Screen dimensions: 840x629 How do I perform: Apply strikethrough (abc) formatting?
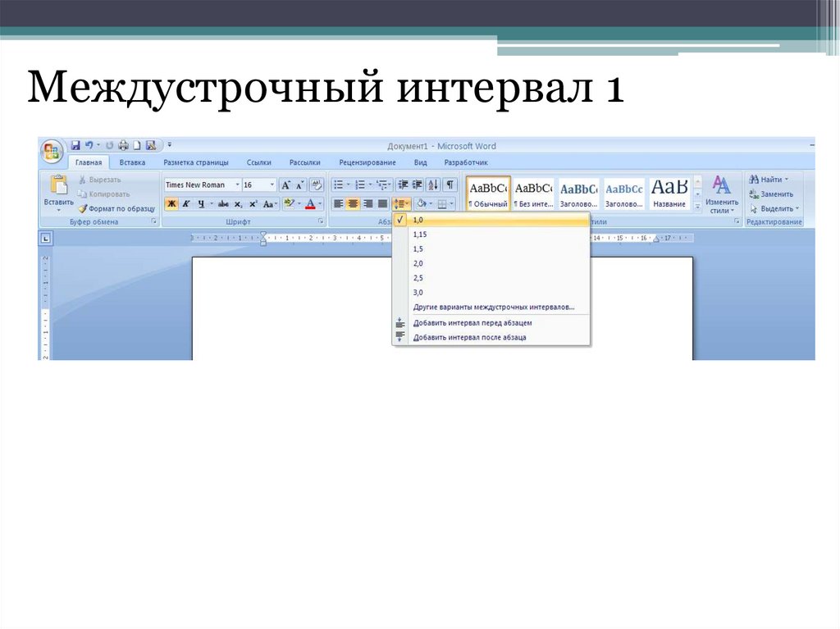click(223, 204)
